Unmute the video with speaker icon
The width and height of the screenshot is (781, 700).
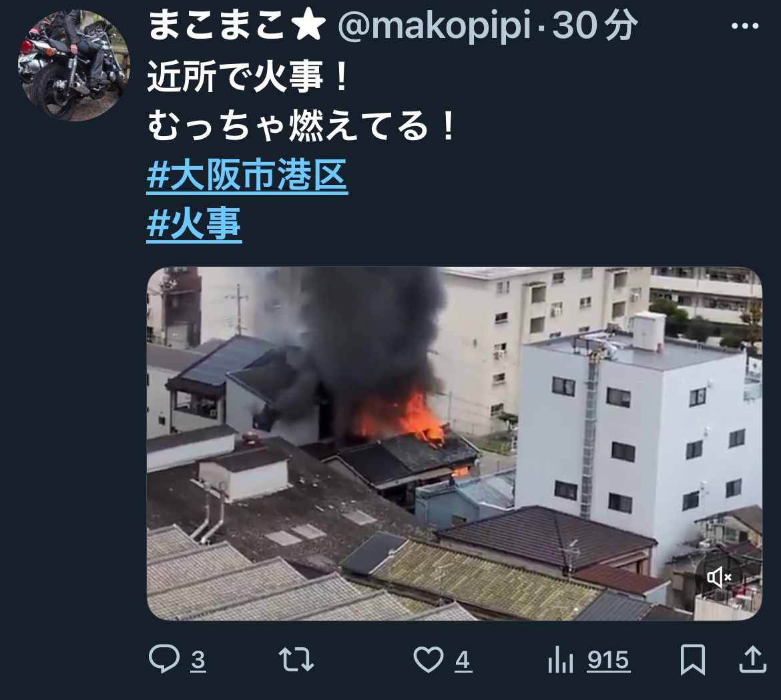(719, 577)
